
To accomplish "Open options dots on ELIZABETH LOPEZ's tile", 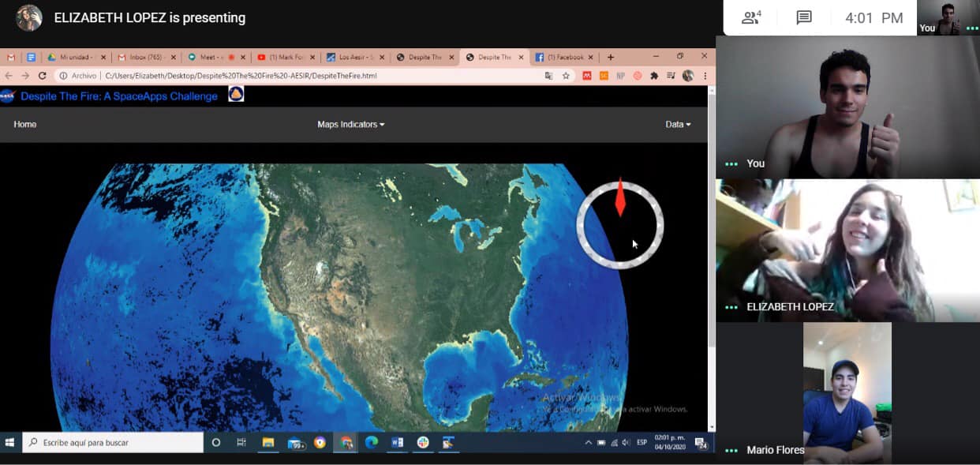I will coord(731,307).
